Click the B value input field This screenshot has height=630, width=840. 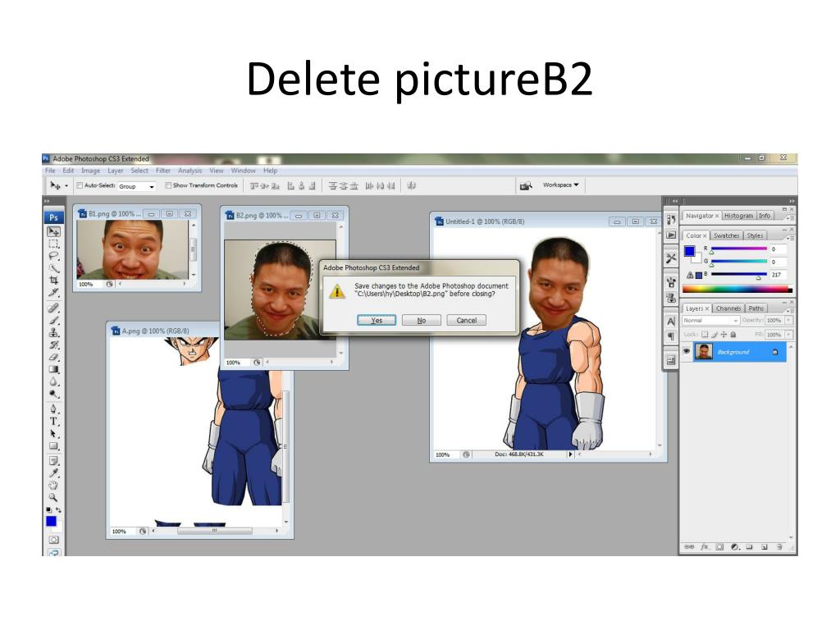tap(778, 275)
